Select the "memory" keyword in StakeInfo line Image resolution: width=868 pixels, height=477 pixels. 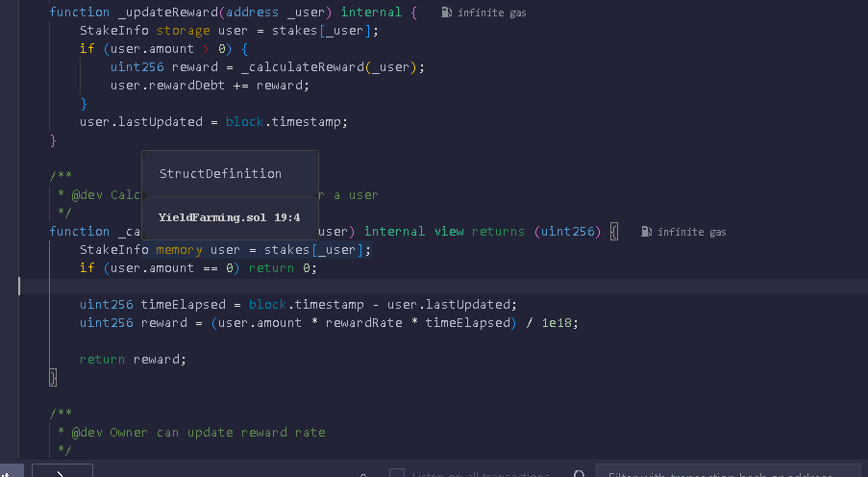pyautogui.click(x=179, y=250)
